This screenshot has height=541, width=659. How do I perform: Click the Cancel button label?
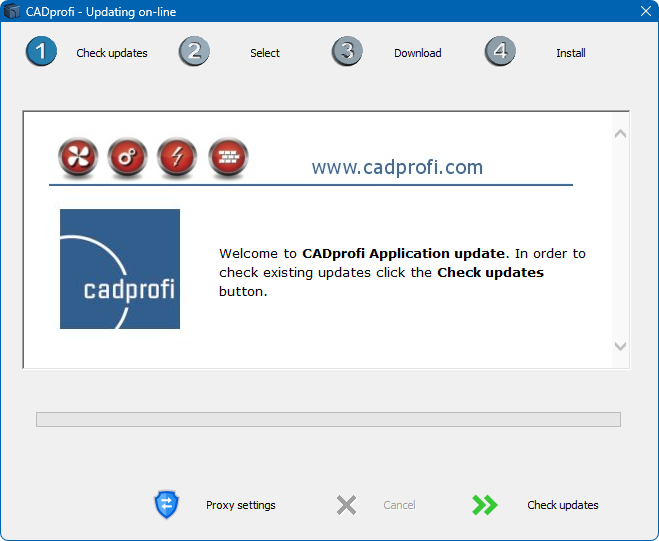[x=399, y=505]
